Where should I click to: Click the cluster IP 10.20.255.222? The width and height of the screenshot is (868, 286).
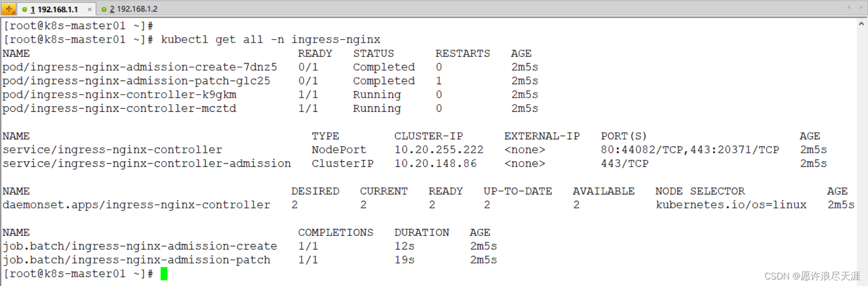click(x=438, y=150)
